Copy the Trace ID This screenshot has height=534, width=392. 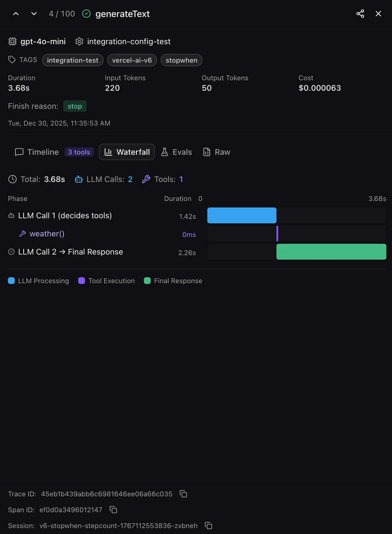point(183,494)
